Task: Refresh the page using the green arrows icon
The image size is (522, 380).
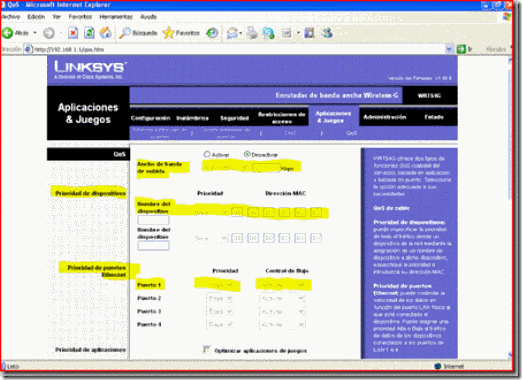Action: click(89, 33)
